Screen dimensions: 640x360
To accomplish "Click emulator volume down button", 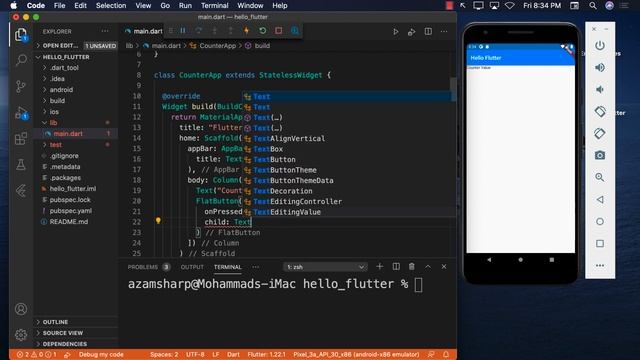I will coord(600,89).
